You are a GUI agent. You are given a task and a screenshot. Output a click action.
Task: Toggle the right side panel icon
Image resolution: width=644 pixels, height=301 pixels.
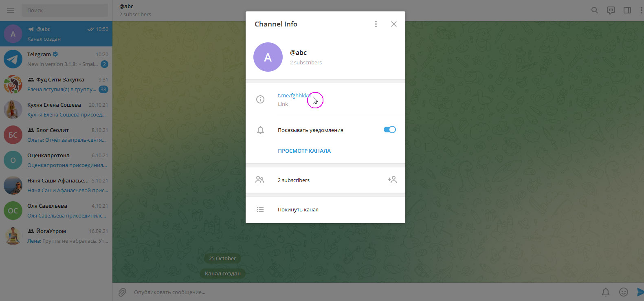(627, 10)
